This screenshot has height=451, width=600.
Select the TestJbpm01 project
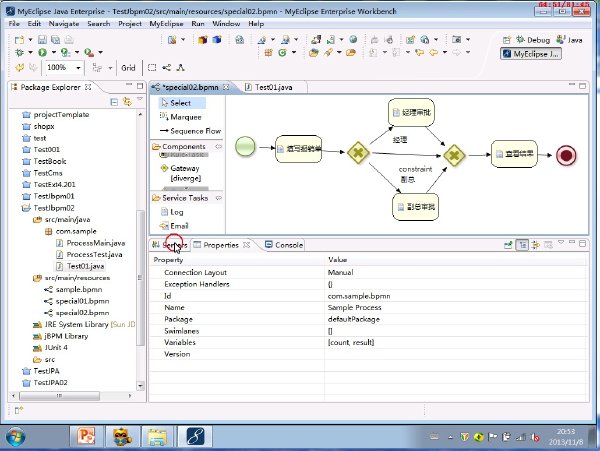(x=49, y=196)
